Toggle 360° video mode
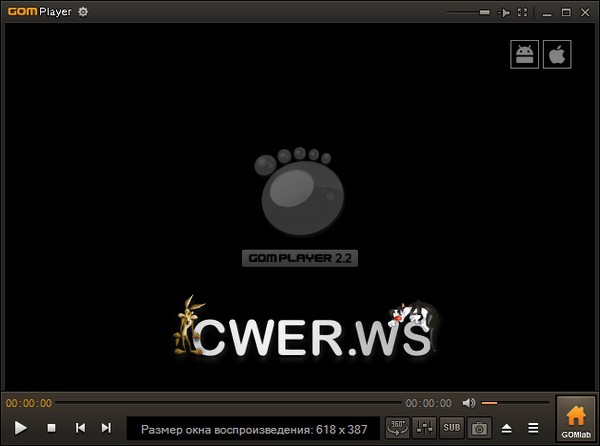600x446 pixels. [x=397, y=428]
